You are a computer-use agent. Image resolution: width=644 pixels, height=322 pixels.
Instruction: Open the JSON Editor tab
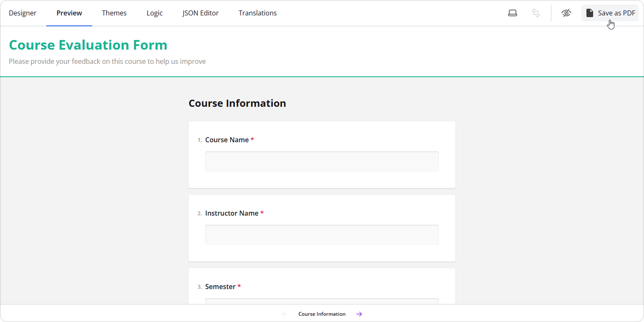(200, 13)
